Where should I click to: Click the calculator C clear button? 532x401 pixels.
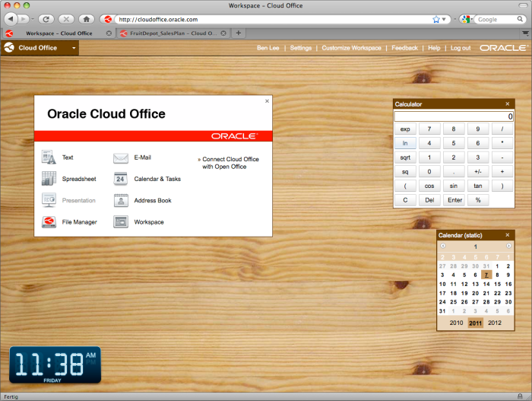(x=405, y=200)
